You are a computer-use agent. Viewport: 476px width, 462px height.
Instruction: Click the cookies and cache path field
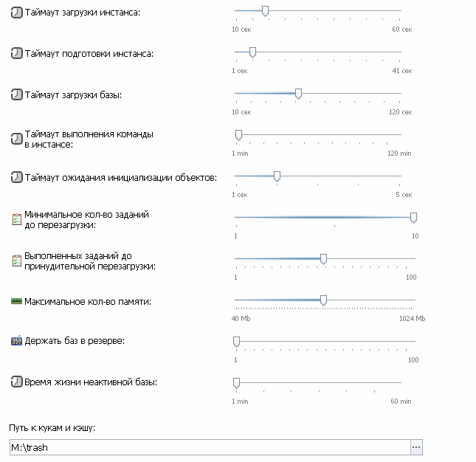(x=210, y=447)
